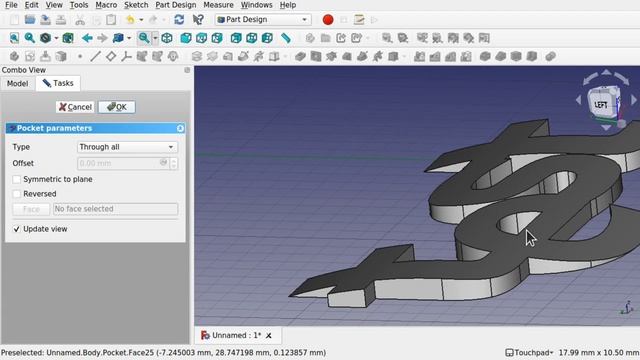Check the Reversed checkbox
640x360 pixels.
coord(16,194)
